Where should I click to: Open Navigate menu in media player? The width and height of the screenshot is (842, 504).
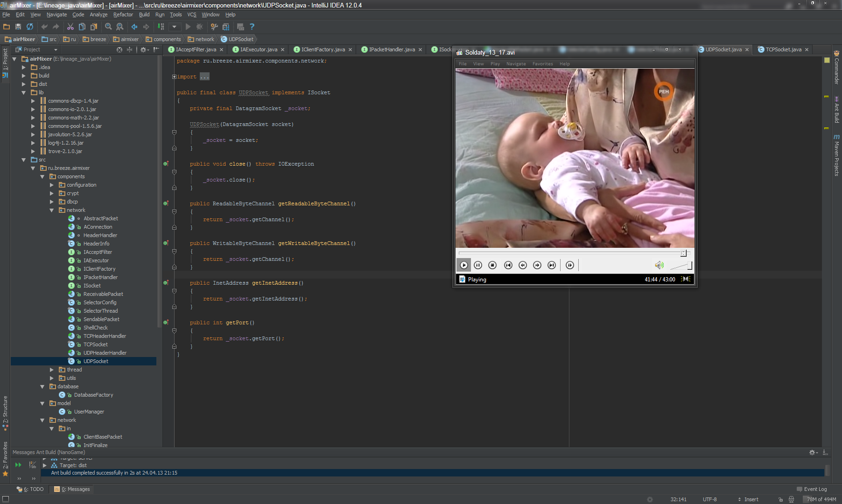(516, 64)
